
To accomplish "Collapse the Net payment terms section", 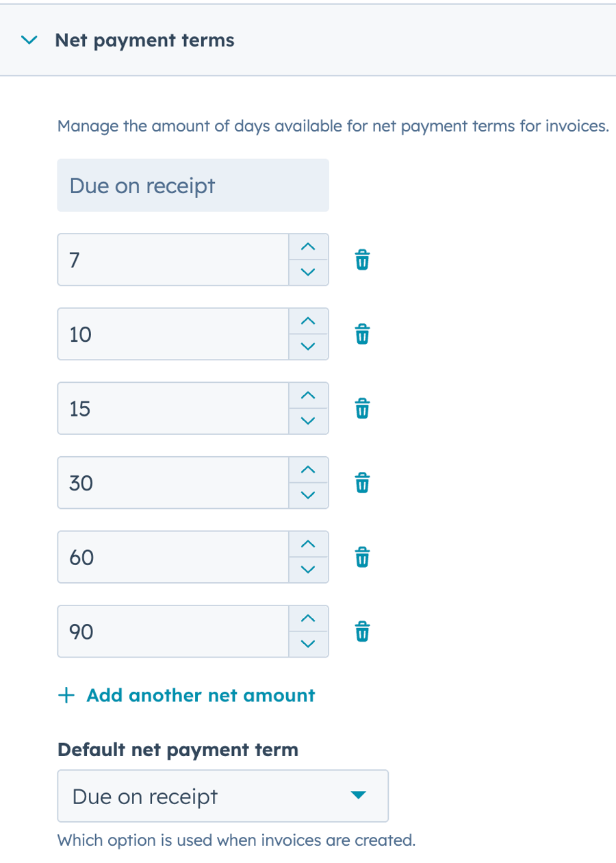I will (29, 40).
